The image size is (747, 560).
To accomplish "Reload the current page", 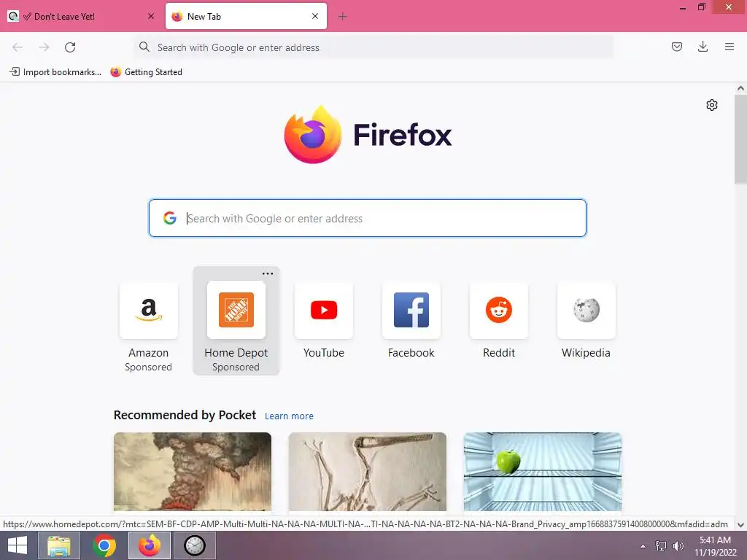I will tap(70, 47).
